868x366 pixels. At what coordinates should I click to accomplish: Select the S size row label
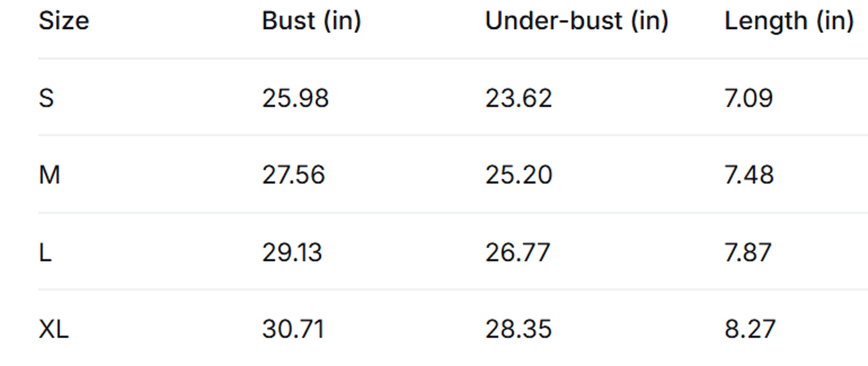(x=46, y=98)
